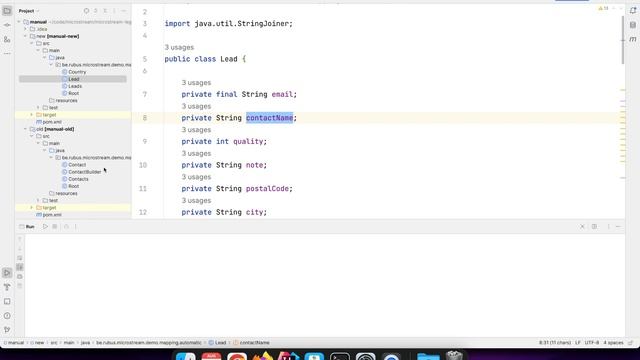The image size is (640, 360).
Task: Open Calendar from the macOS dock
Action: [x=211, y=356]
